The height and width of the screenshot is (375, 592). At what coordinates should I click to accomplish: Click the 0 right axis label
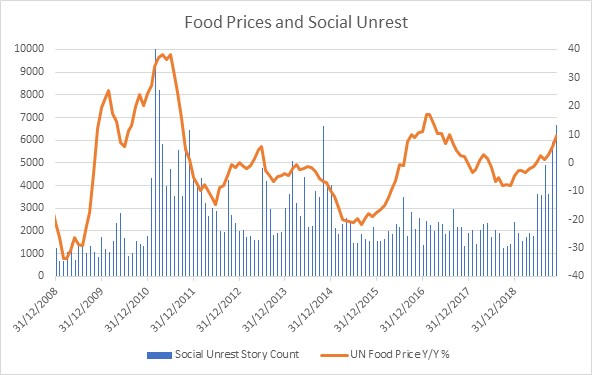point(570,162)
